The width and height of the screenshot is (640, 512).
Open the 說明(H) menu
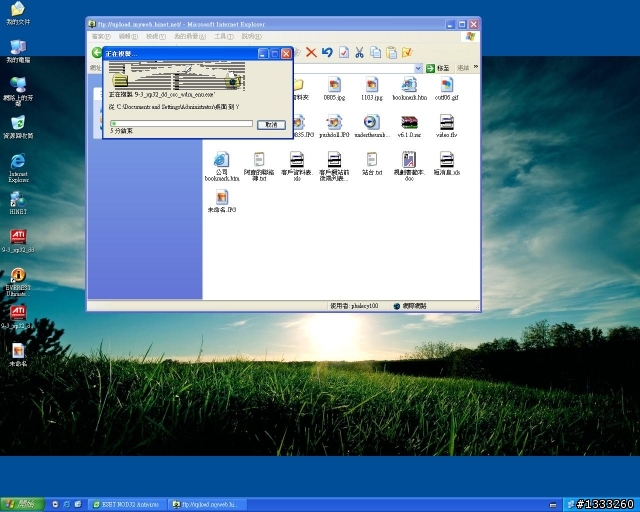pyautogui.click(x=251, y=36)
